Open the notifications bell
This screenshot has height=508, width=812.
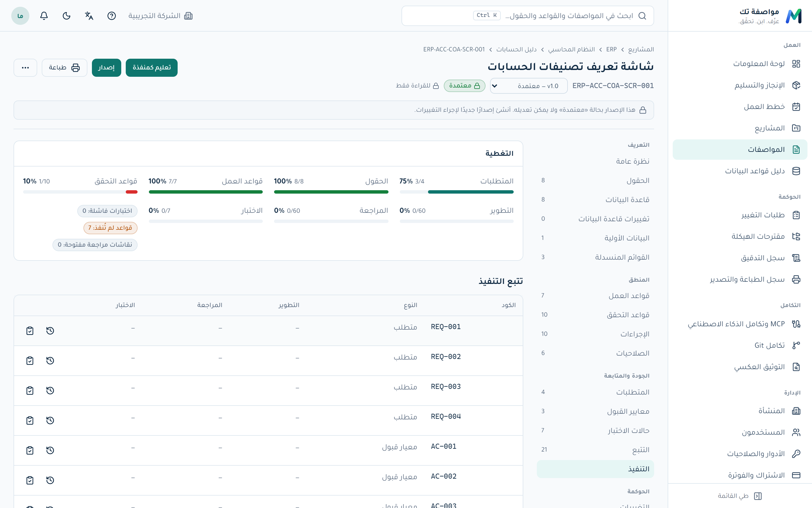(44, 16)
